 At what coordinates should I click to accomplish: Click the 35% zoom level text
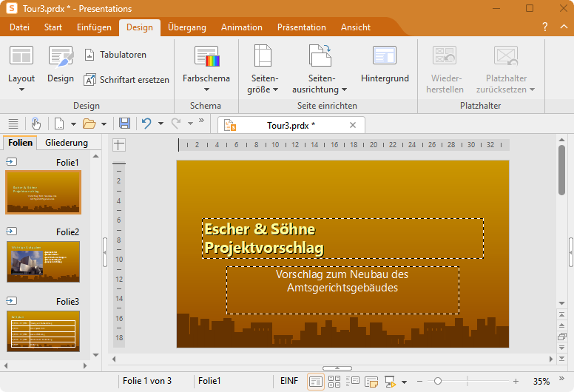(541, 382)
